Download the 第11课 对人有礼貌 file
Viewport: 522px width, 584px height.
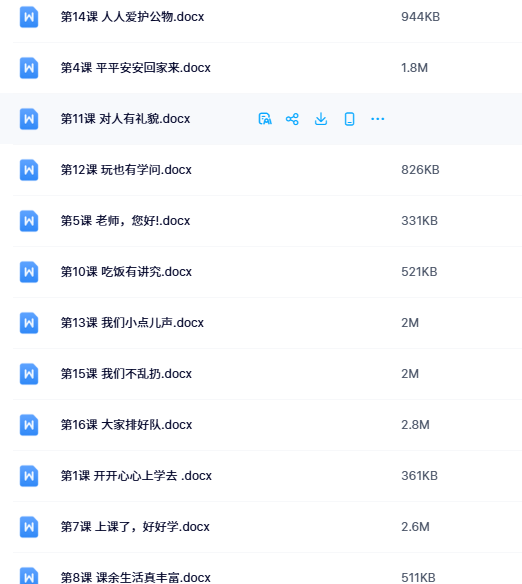321,119
